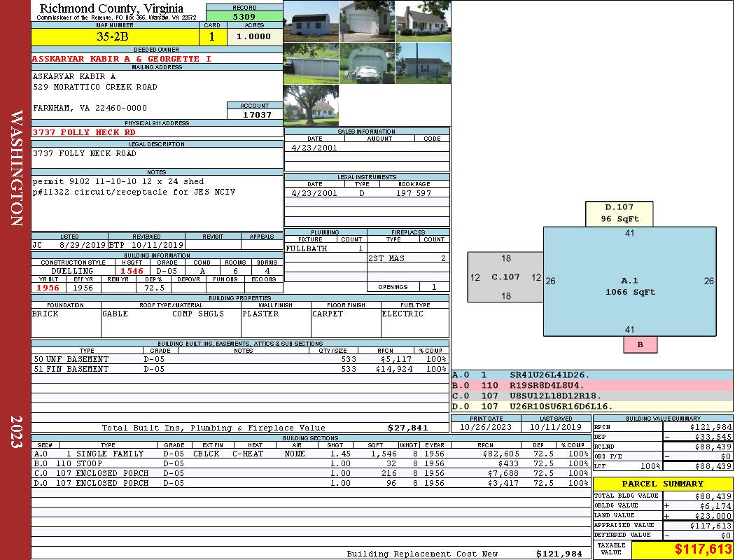
Task: Select the gray C.107 porch sketch block
Action: (x=505, y=277)
